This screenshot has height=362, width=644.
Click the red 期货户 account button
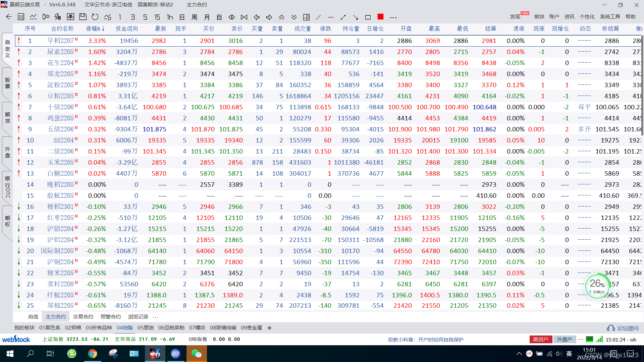coord(541,340)
